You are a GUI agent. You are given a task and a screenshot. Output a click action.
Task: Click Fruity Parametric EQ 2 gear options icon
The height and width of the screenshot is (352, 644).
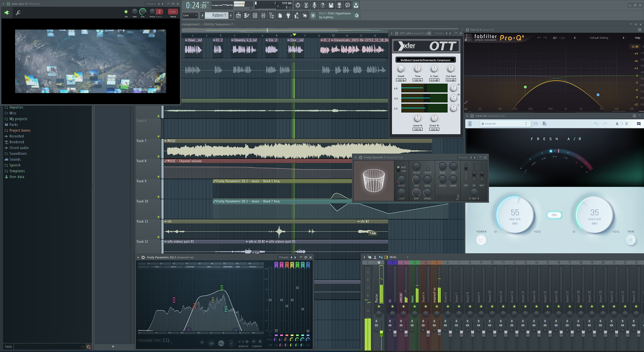143,257
